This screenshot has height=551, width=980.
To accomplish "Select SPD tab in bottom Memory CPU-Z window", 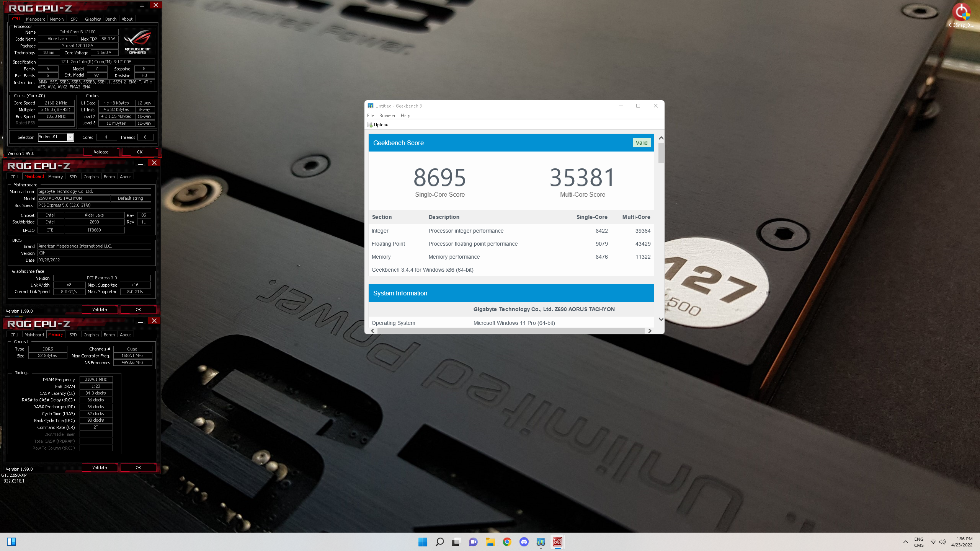I will click(73, 335).
